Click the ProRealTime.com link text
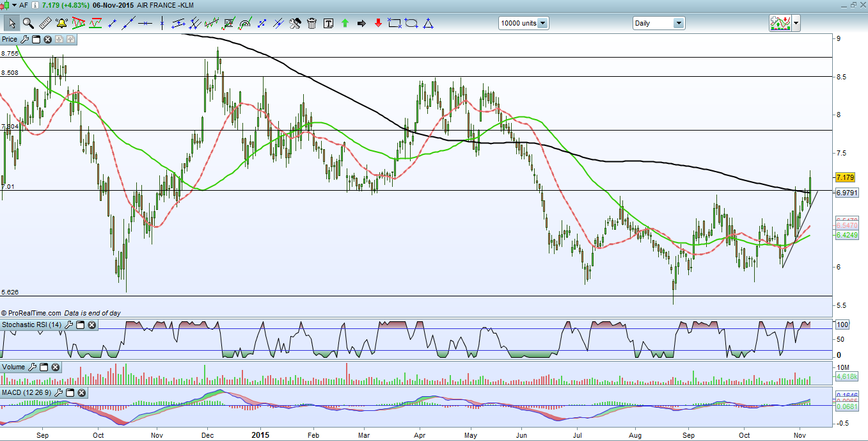 (35, 313)
